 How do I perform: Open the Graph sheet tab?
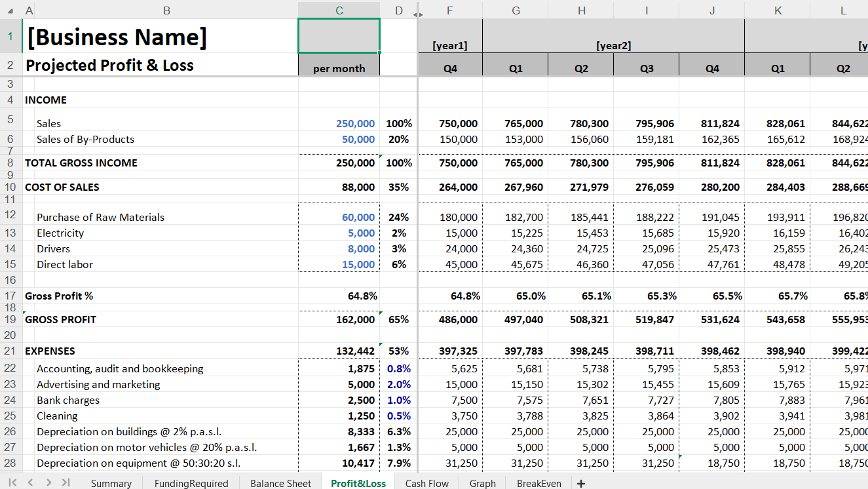coord(482,483)
